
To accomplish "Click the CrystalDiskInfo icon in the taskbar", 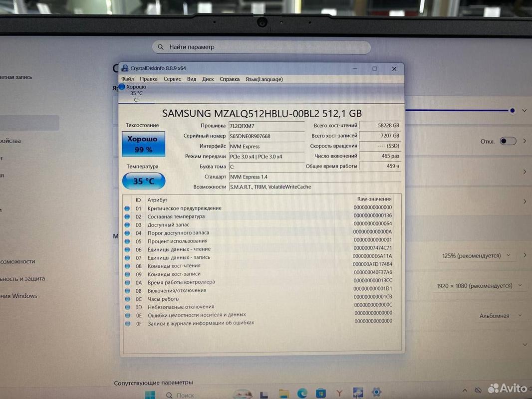I will point(358,393).
